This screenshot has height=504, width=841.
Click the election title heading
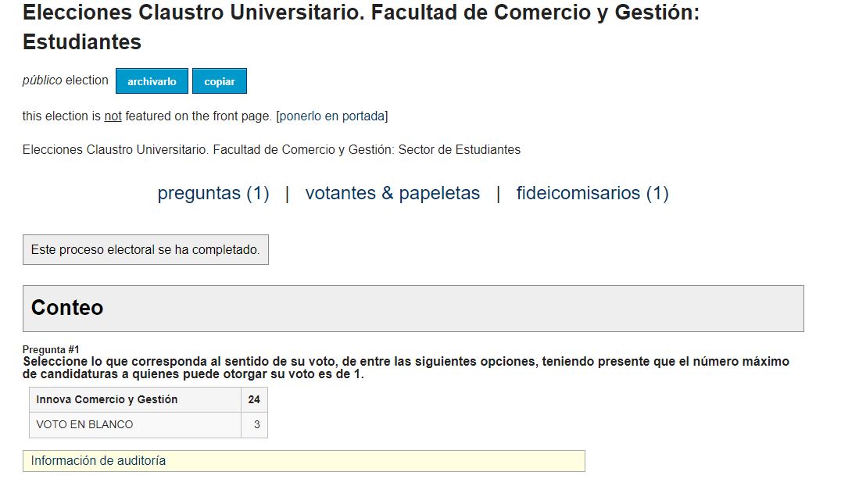(361, 27)
